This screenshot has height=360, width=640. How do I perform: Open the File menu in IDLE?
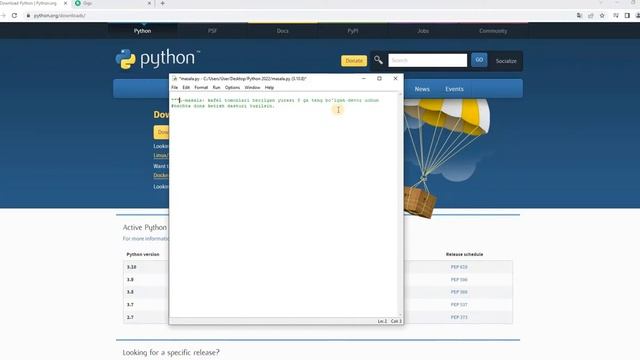174,87
